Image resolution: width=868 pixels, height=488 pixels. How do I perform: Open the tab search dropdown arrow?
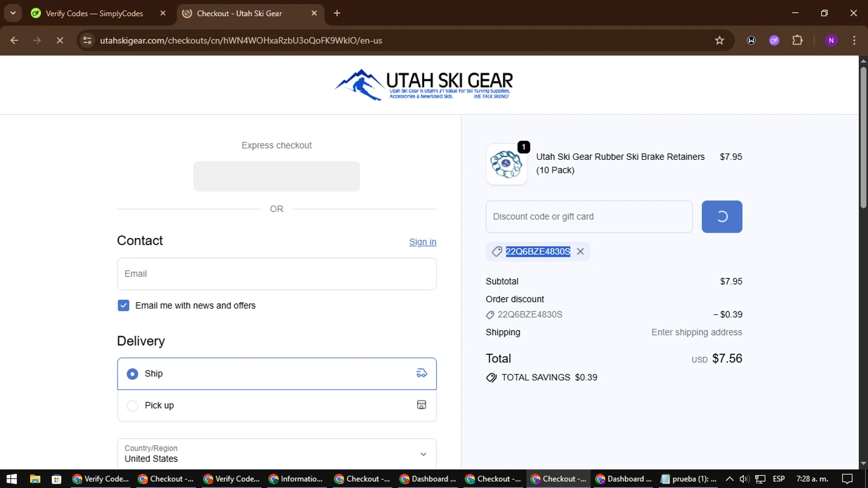click(13, 13)
